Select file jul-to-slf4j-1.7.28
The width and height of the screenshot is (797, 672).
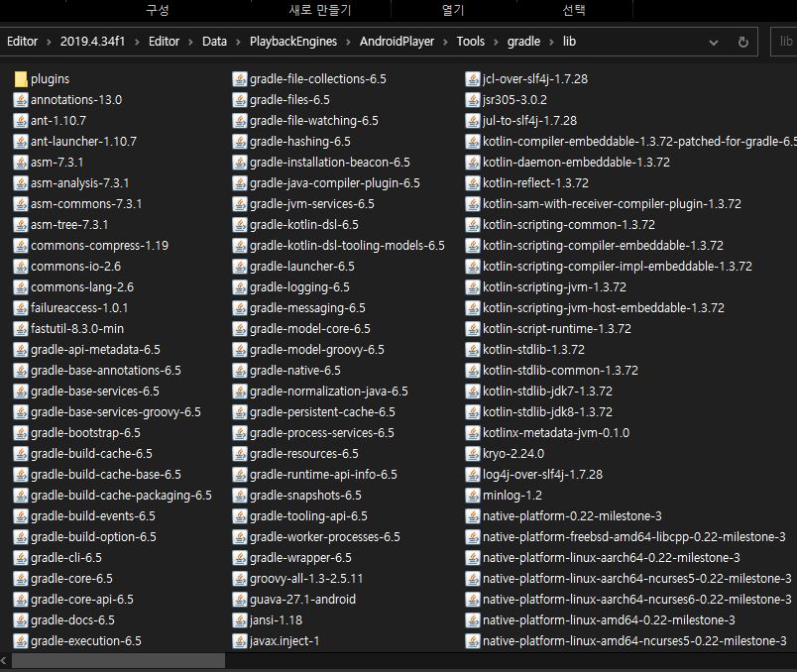pos(521,121)
